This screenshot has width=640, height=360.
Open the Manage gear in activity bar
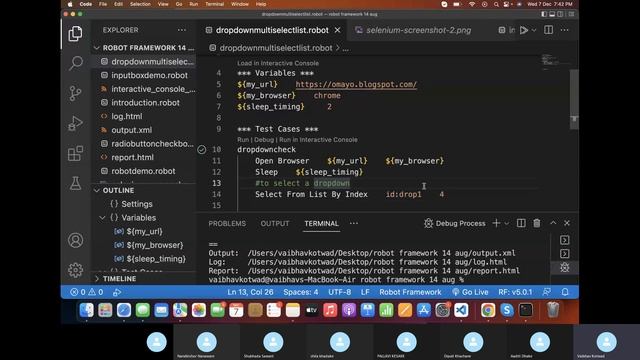76,270
